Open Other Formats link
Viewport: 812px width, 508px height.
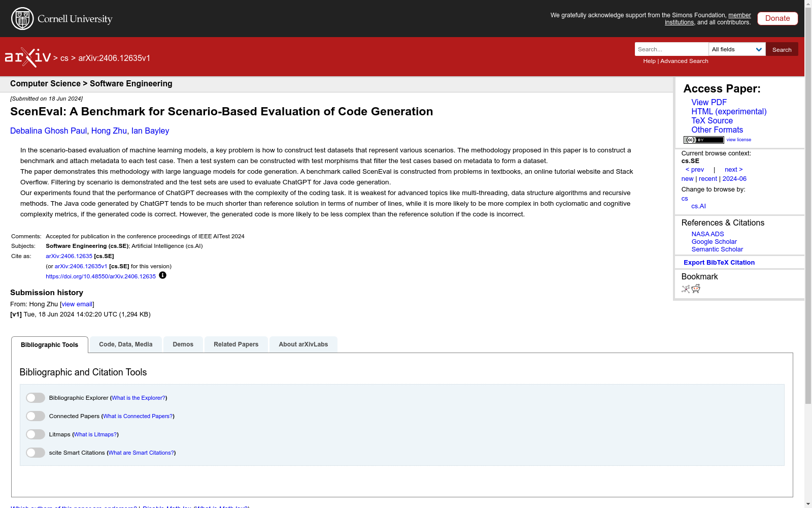[x=717, y=130]
